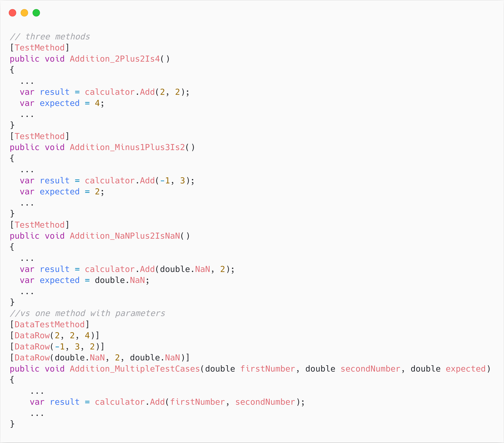Click the Addition_2Plus2Is4 method name
Image resolution: width=504 pixels, height=443 pixels.
click(x=115, y=59)
